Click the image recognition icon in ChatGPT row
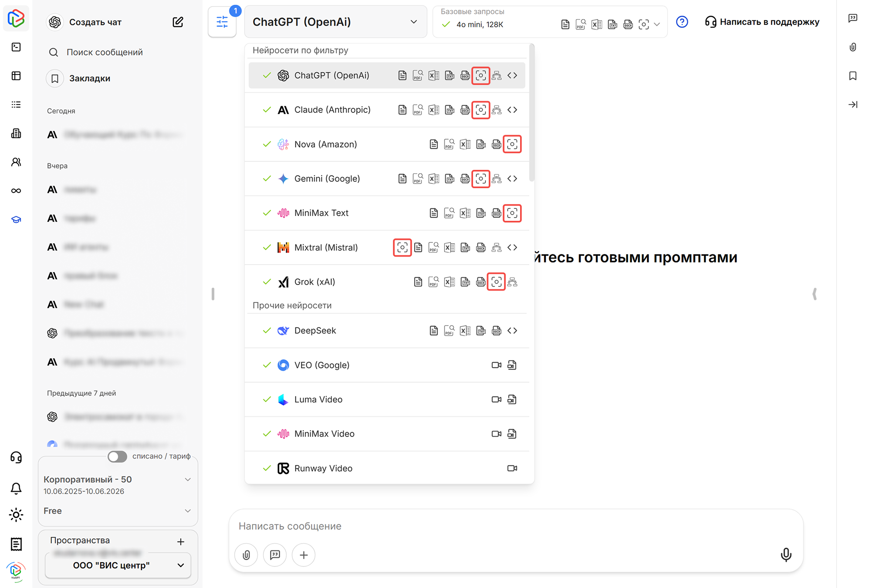 tap(480, 75)
